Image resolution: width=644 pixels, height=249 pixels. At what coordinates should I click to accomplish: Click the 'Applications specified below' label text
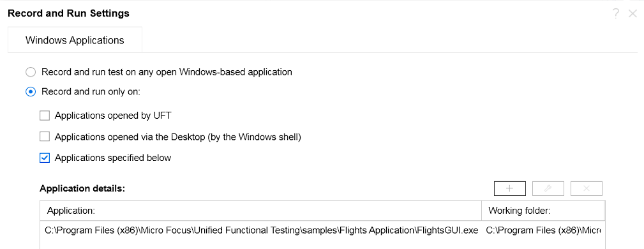113,158
